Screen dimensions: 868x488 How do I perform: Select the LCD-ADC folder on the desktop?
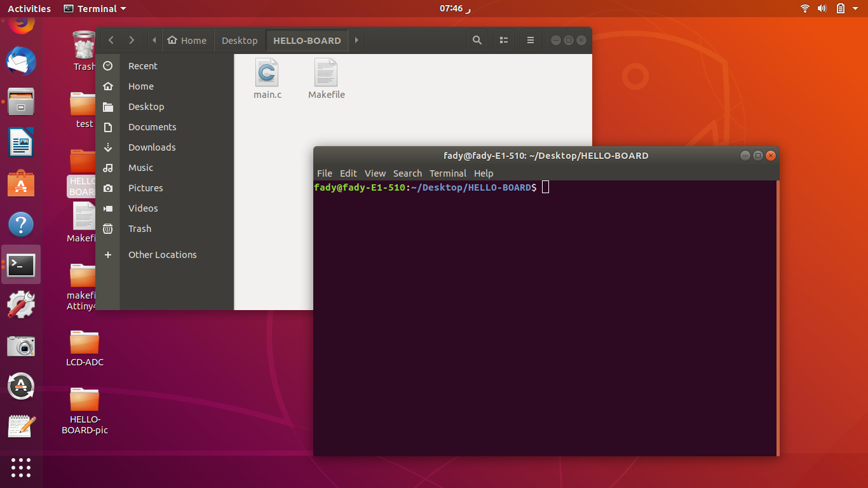point(85,348)
